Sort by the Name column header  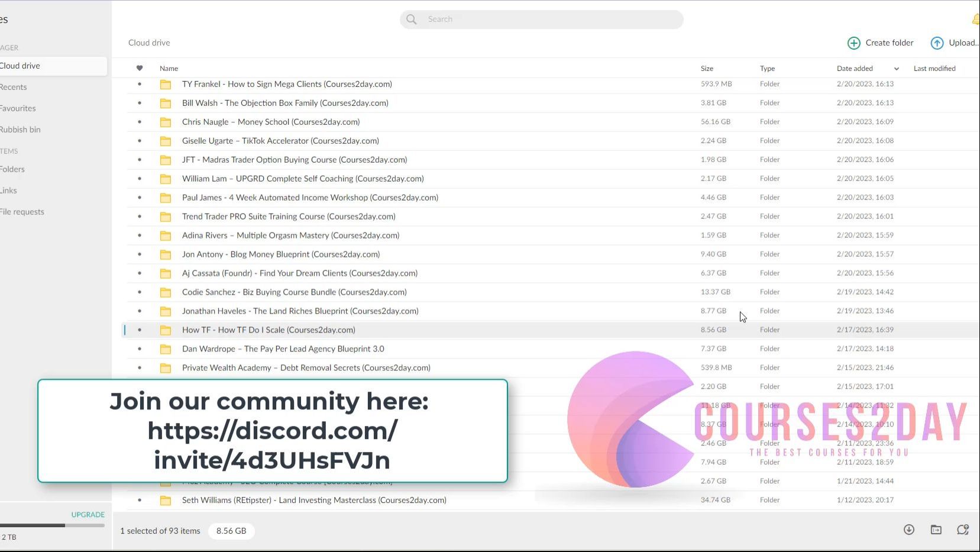coord(169,69)
